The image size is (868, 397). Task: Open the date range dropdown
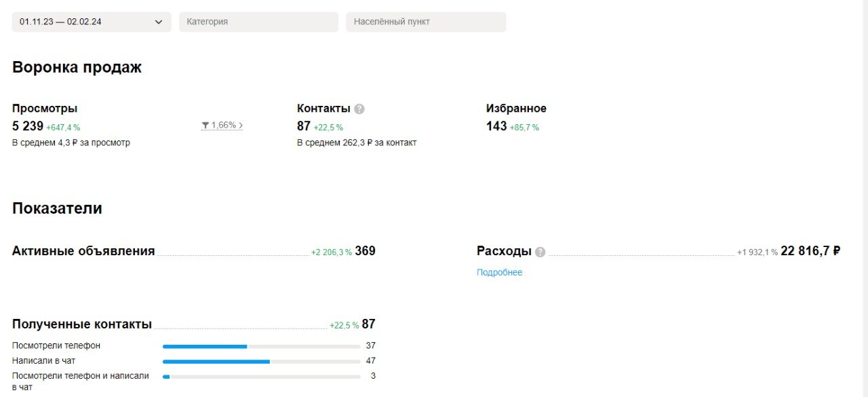click(92, 22)
